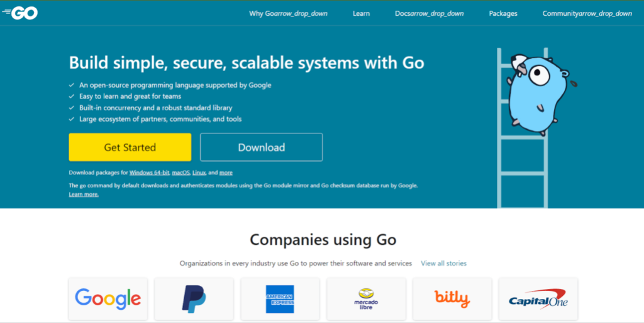Open the Capital One logo card

(538, 298)
